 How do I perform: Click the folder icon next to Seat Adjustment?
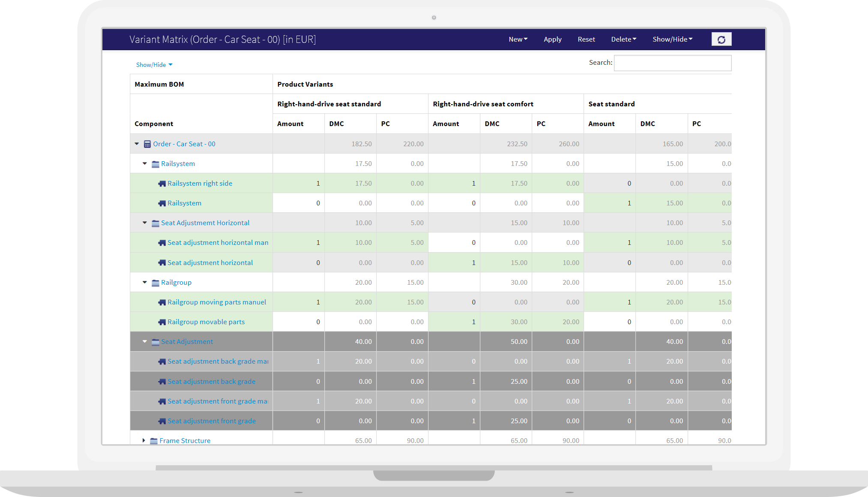(x=155, y=341)
